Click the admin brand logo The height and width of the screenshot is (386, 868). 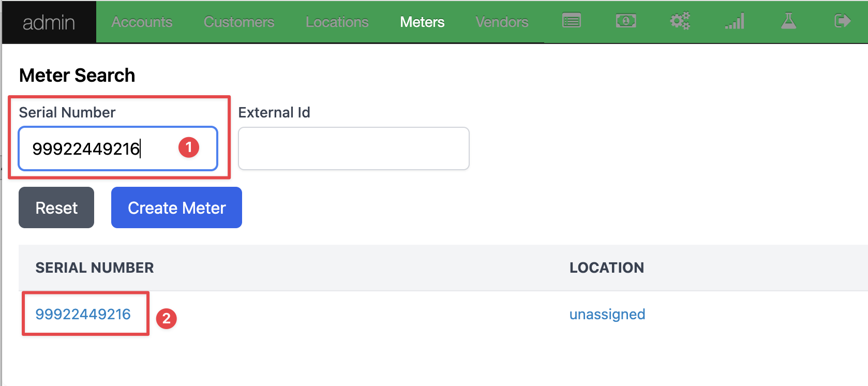point(49,22)
